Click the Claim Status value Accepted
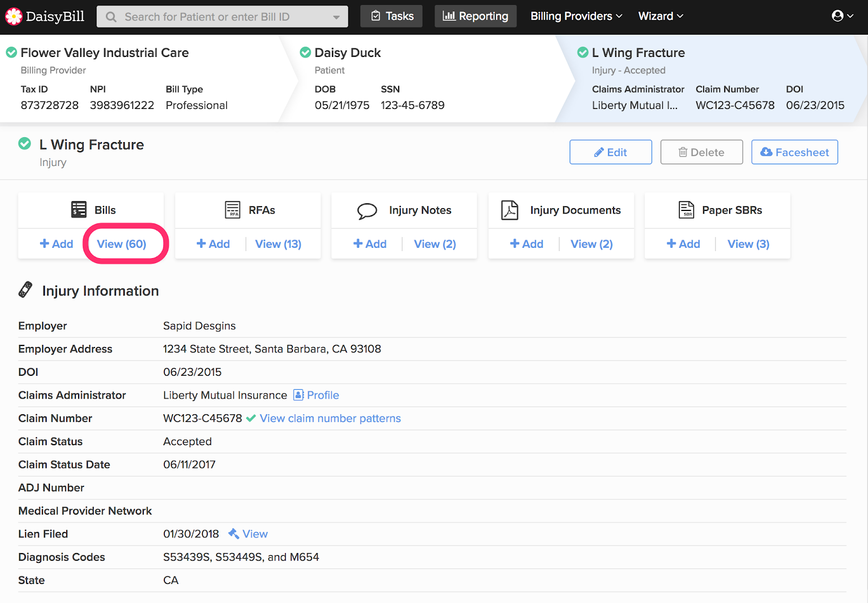 tap(188, 441)
